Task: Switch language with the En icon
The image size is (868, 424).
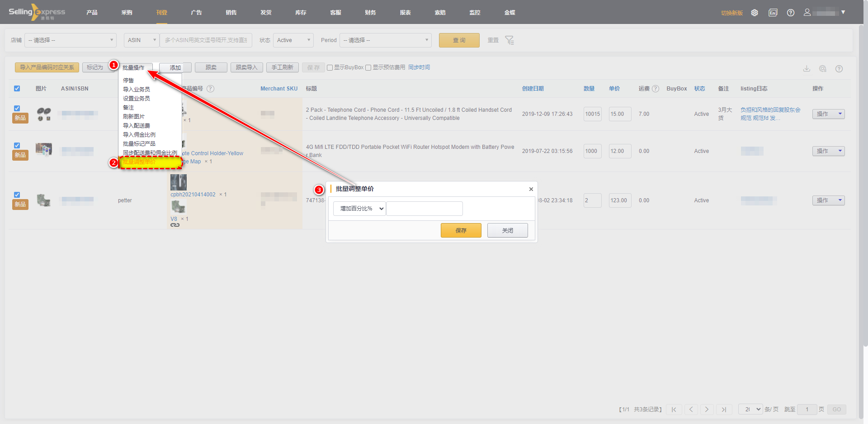Action: (773, 13)
